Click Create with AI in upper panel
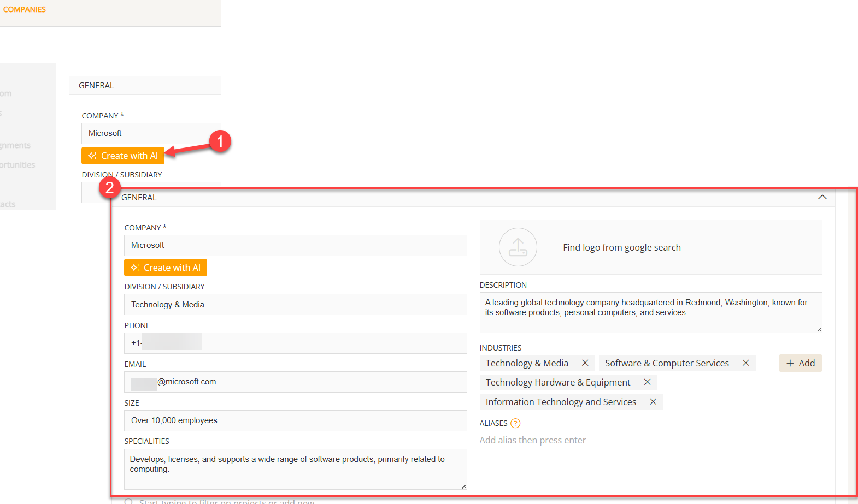Viewport: 858px width, 504px height. pyautogui.click(x=123, y=156)
